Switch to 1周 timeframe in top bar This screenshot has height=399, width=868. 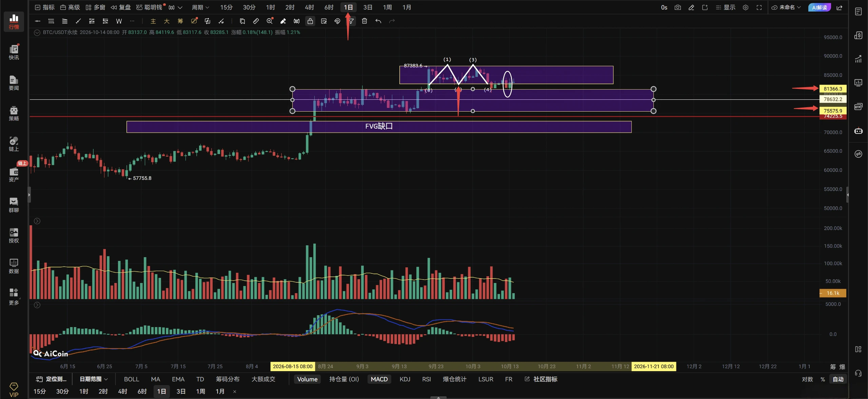(387, 7)
